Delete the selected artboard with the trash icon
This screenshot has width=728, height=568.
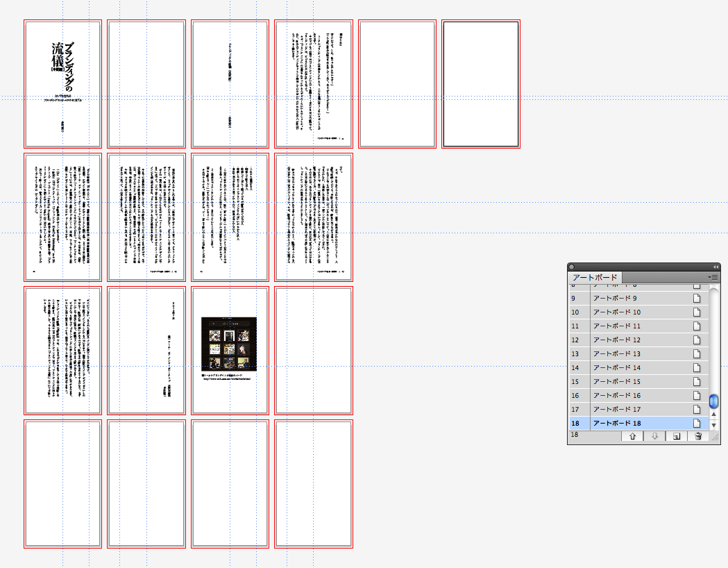point(698,436)
